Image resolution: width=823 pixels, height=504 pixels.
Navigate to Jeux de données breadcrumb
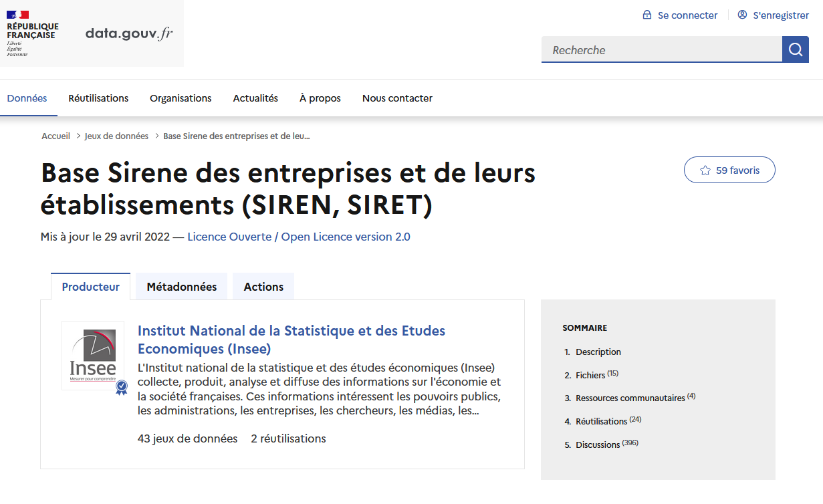116,136
